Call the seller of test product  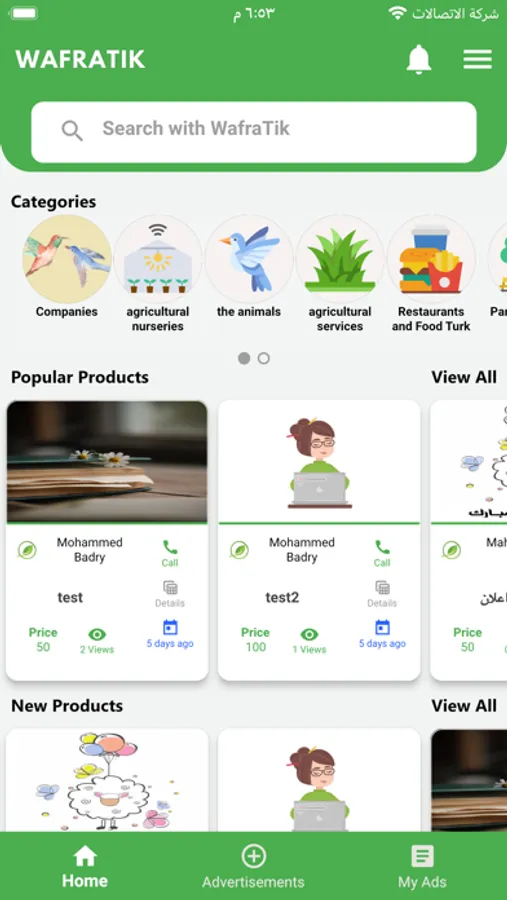(x=170, y=553)
